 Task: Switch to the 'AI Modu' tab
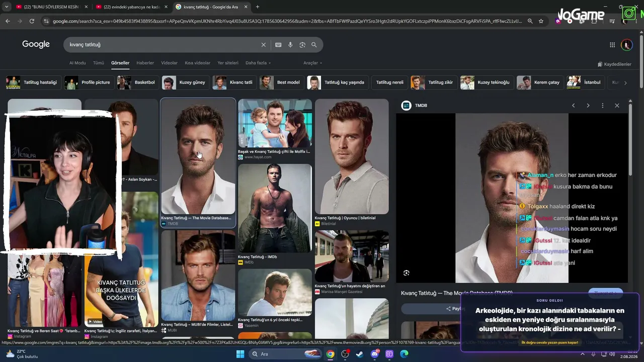77,63
